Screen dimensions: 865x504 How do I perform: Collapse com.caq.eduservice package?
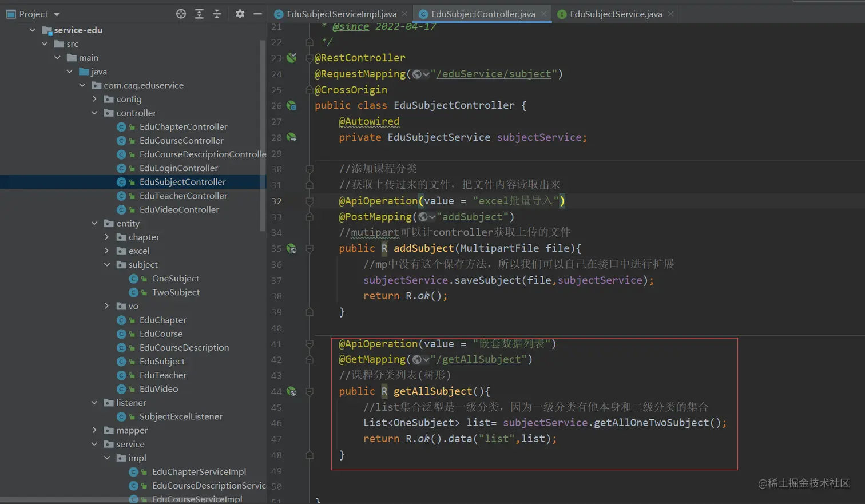82,85
